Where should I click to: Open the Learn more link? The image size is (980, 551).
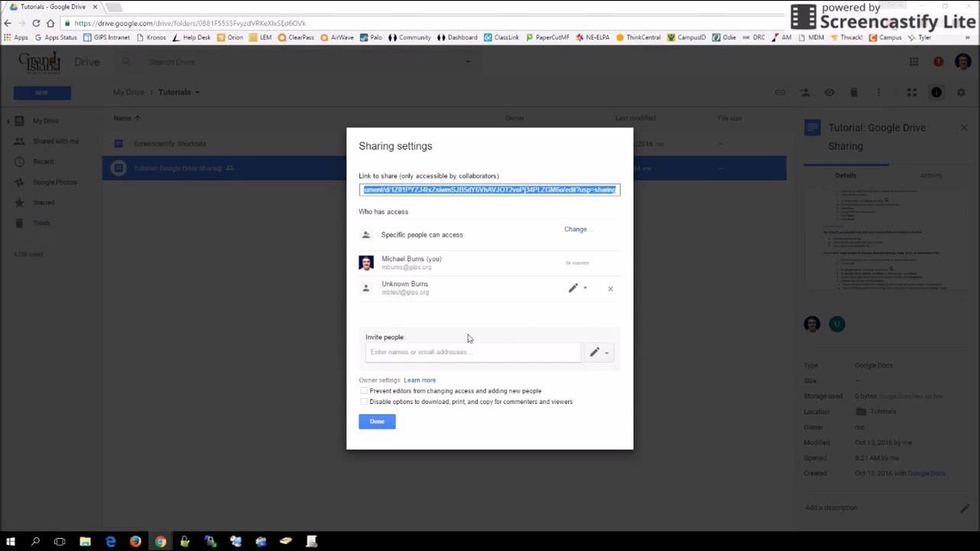pos(420,380)
